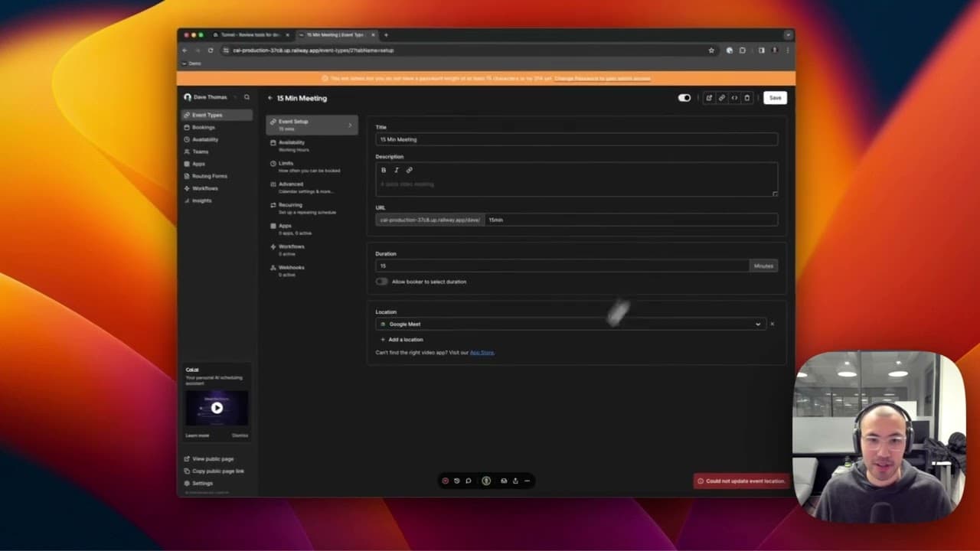Open the Limits tab
This screenshot has width=980, height=551.
312,166
